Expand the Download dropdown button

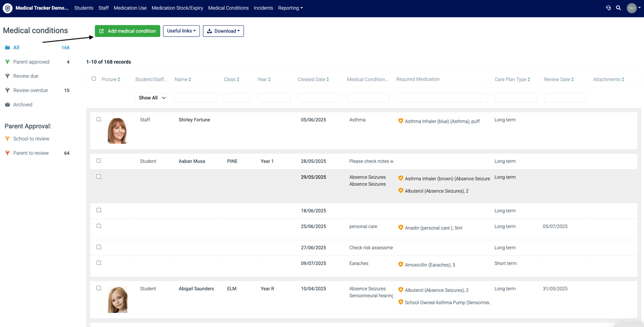pos(223,31)
